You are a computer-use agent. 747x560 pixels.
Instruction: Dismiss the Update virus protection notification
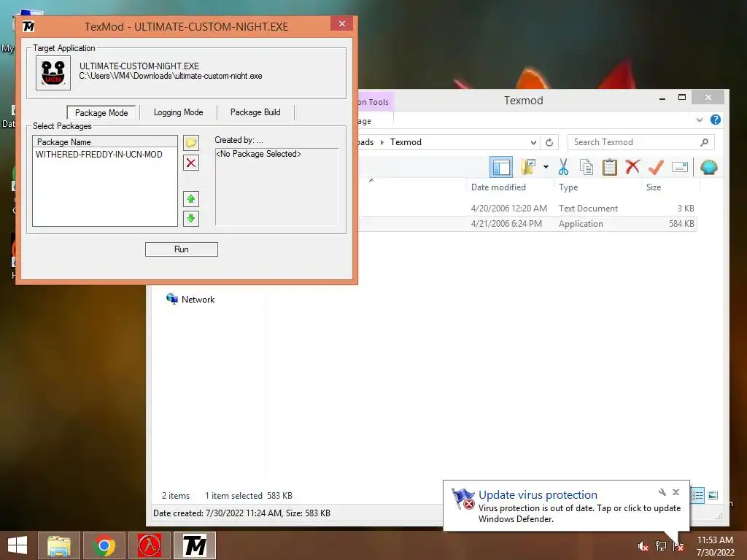pyautogui.click(x=676, y=492)
